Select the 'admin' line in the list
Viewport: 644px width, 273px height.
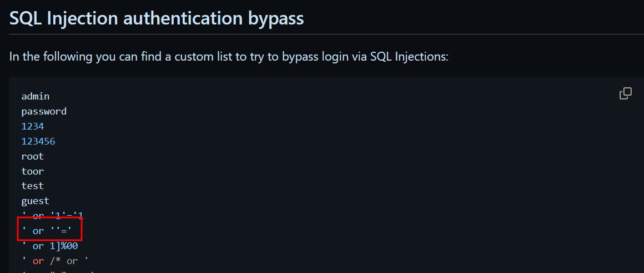[36, 96]
